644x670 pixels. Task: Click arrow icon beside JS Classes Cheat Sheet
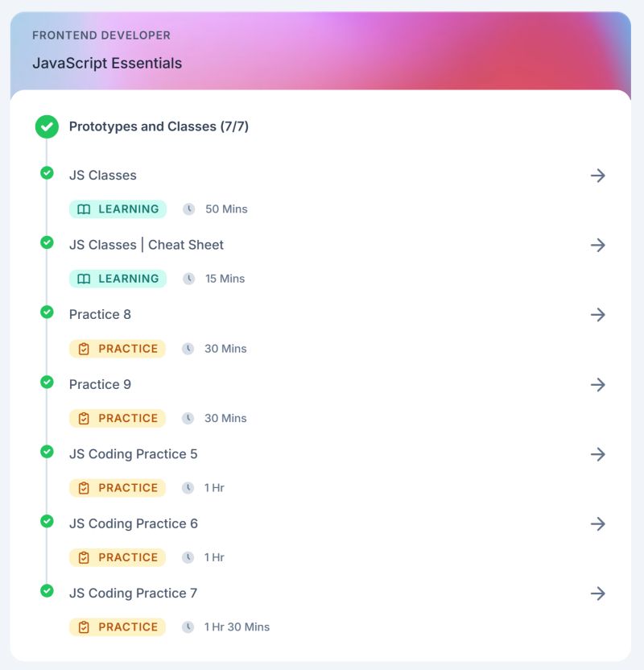click(597, 245)
